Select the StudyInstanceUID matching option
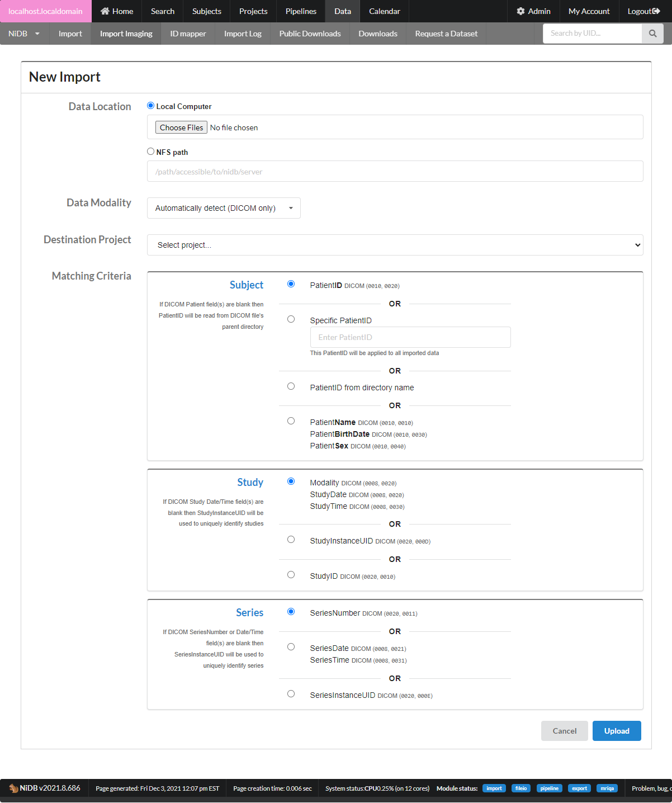 coord(291,540)
